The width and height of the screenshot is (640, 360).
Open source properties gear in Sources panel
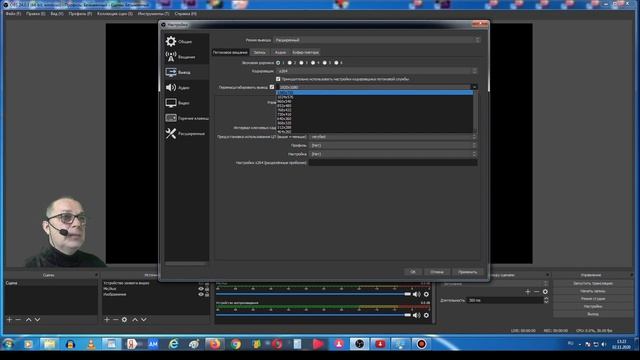[x=124, y=320]
